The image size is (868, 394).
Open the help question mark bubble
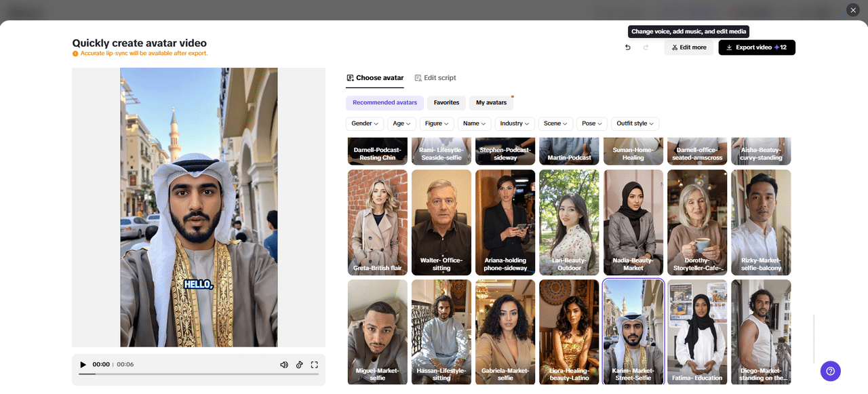click(x=831, y=371)
